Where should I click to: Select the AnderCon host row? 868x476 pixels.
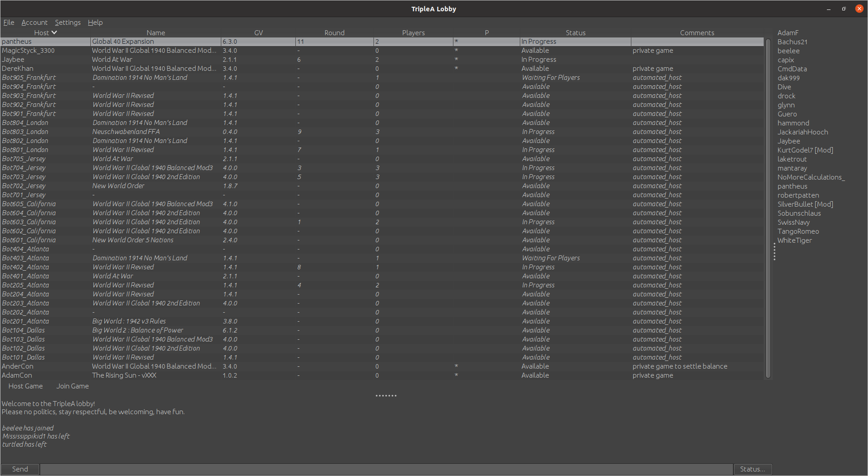382,366
